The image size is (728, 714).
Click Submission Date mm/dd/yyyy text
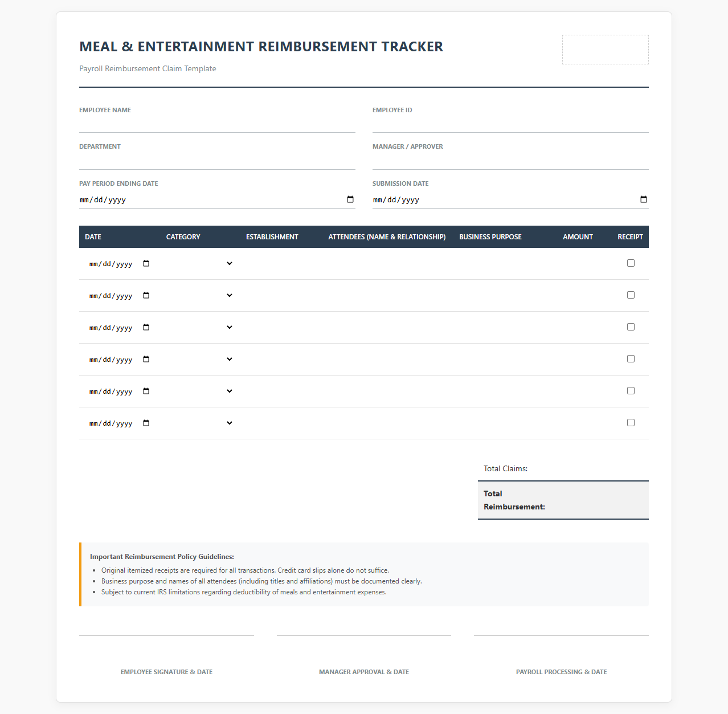pos(396,200)
